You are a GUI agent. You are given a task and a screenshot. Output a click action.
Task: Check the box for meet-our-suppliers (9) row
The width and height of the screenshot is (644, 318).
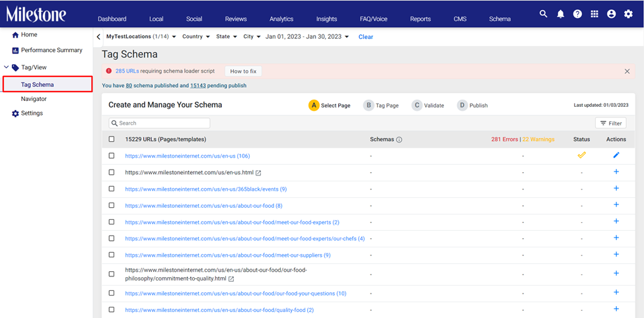click(x=112, y=255)
